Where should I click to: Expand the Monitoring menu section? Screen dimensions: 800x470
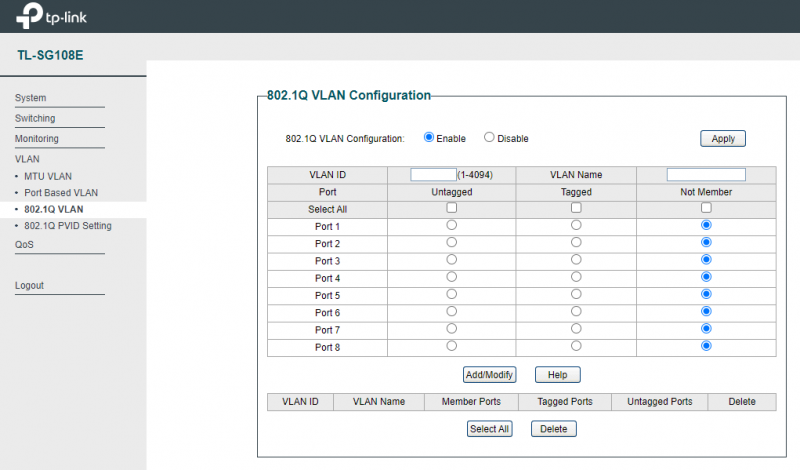37,139
